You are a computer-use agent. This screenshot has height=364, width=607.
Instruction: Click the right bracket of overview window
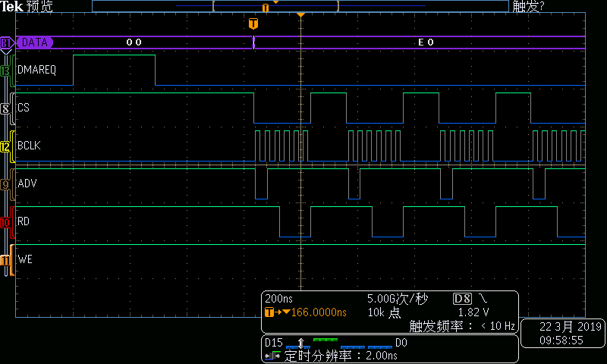tap(338, 6)
